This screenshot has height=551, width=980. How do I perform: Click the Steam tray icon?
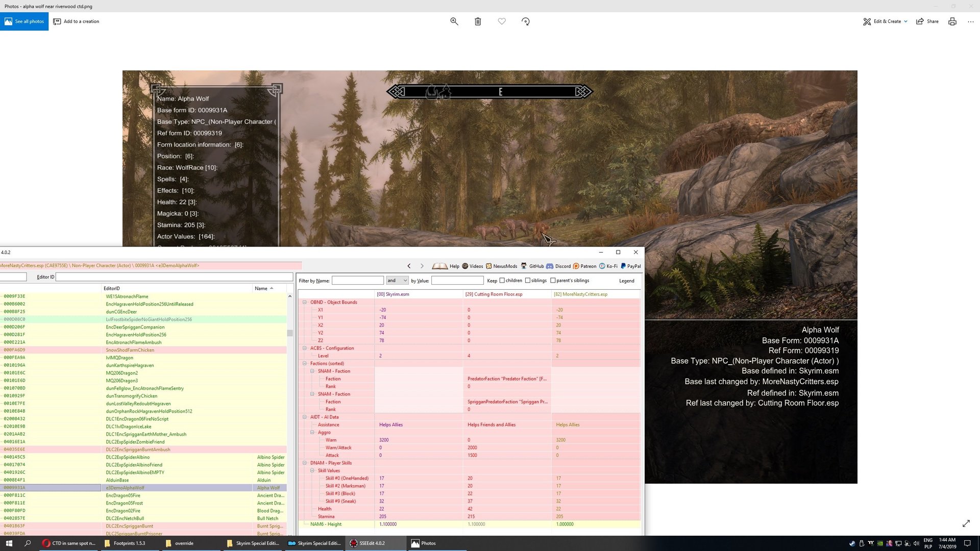pyautogui.click(x=852, y=543)
